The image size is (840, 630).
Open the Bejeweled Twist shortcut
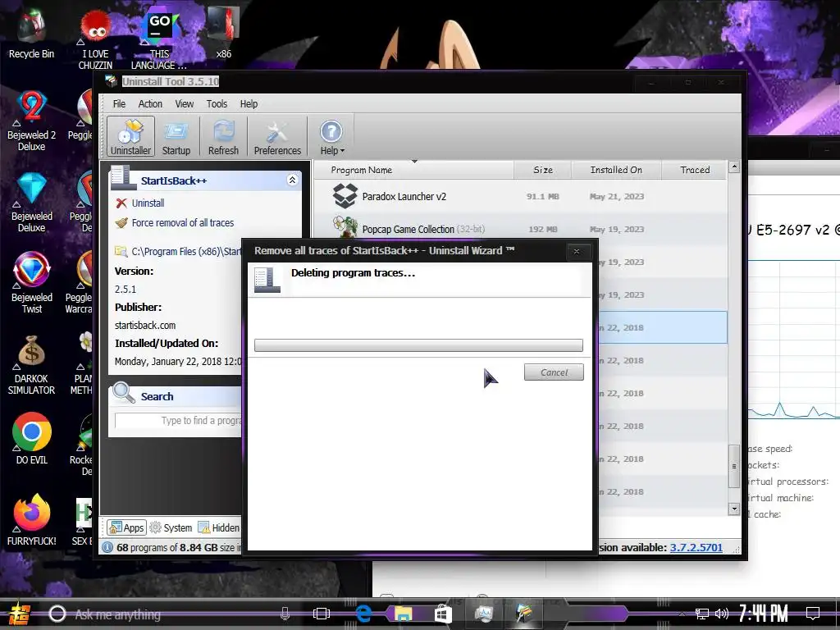pos(32,283)
